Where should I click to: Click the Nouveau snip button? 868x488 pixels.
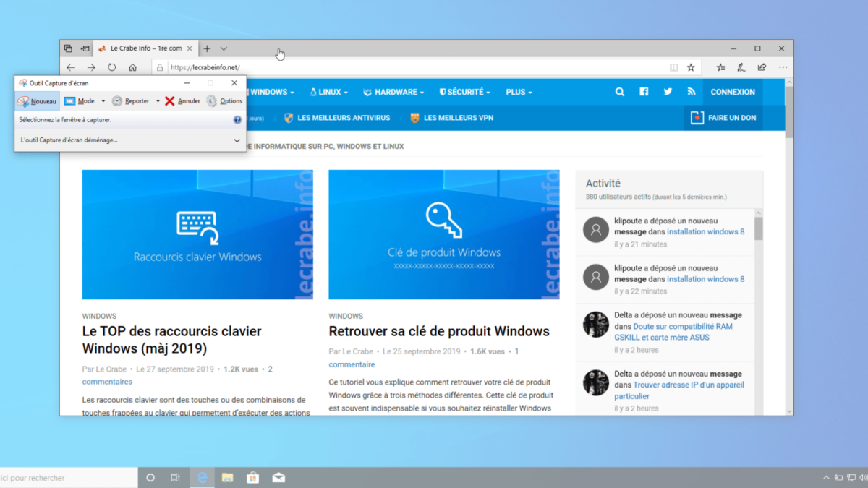(37, 101)
